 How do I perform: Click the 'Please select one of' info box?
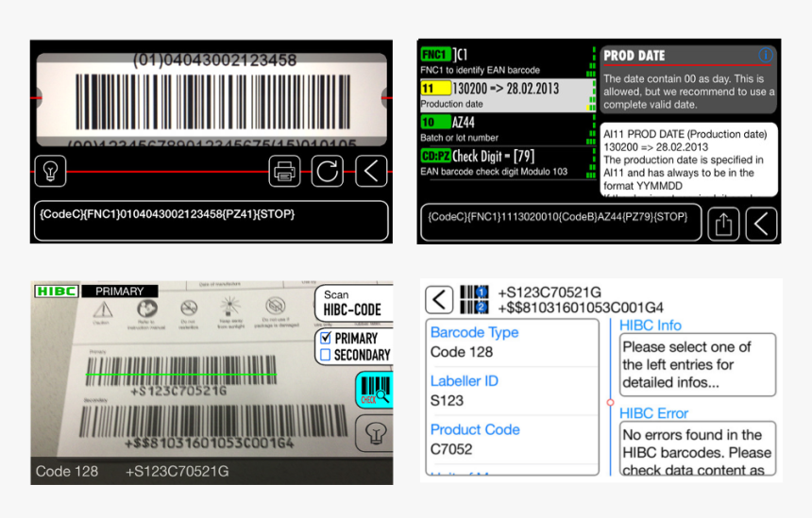click(698, 365)
